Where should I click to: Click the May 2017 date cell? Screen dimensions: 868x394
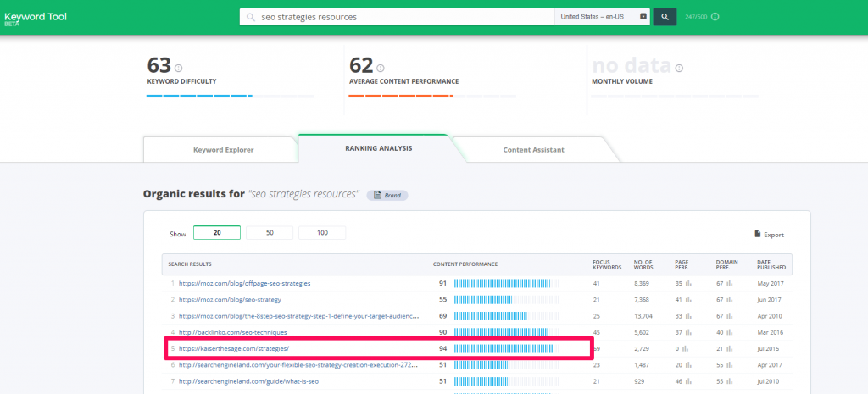click(770, 283)
